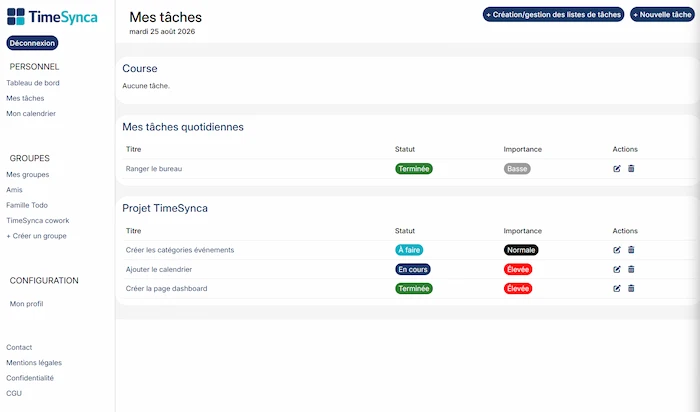The height and width of the screenshot is (412, 700).
Task: Select the Famille Todo group
Action: click(x=27, y=205)
